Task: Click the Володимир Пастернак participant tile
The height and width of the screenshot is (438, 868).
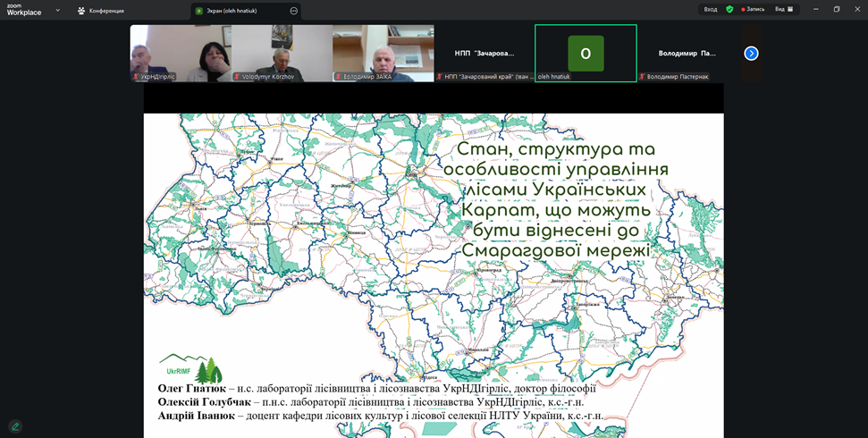Action: pos(687,53)
